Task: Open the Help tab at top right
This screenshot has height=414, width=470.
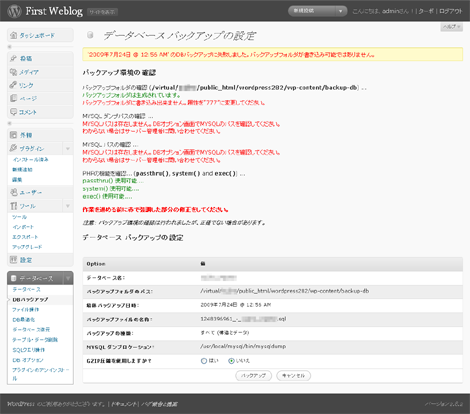Action: pos(452,27)
